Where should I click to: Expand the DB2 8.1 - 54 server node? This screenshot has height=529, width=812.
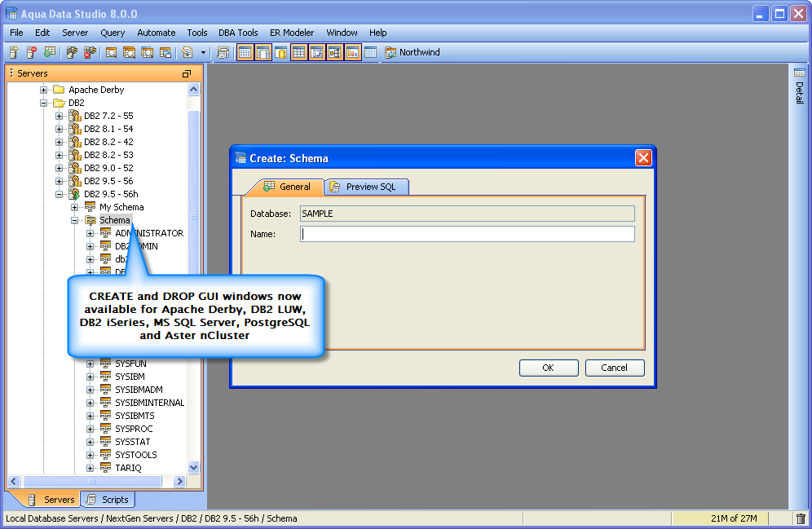59,129
